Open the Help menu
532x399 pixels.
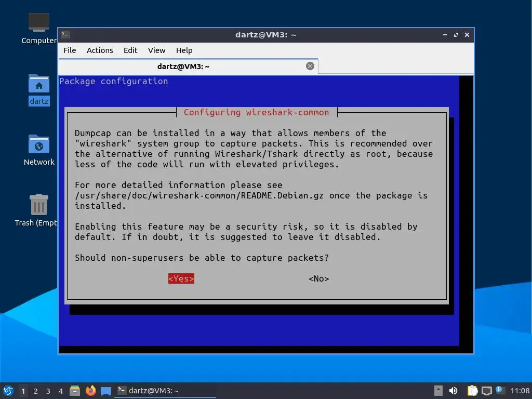tap(184, 50)
